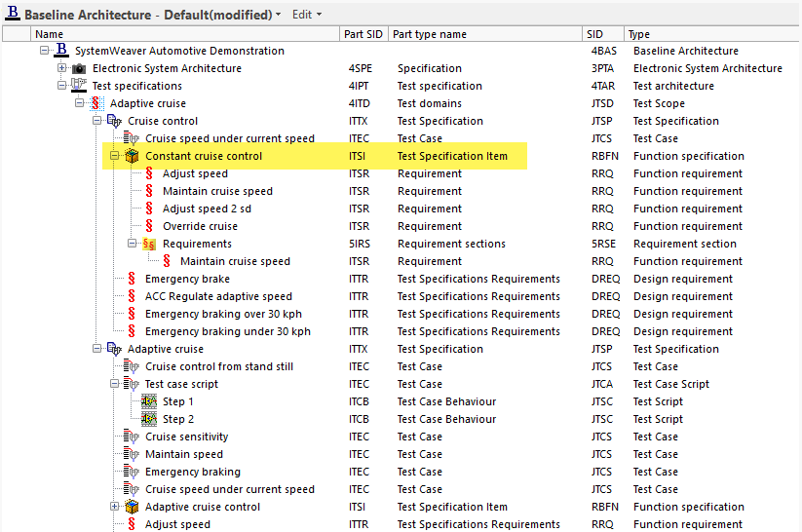Click the Cruise control from stand still icon
The height and width of the screenshot is (532, 802).
click(x=131, y=366)
